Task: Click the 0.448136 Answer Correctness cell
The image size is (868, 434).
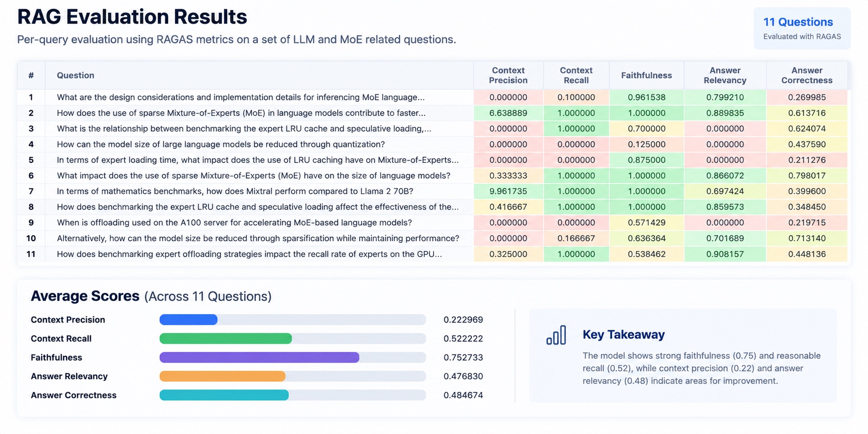Action: [807, 254]
